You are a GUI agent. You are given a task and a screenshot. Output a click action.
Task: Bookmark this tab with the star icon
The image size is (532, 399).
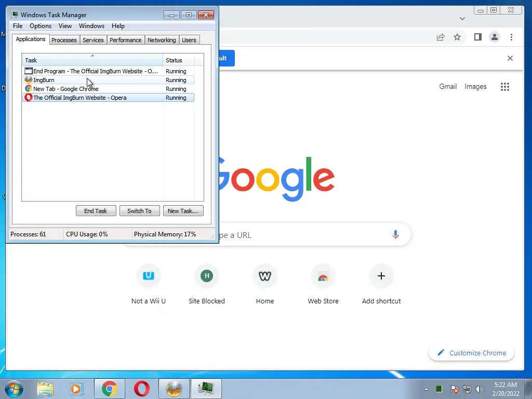457,37
